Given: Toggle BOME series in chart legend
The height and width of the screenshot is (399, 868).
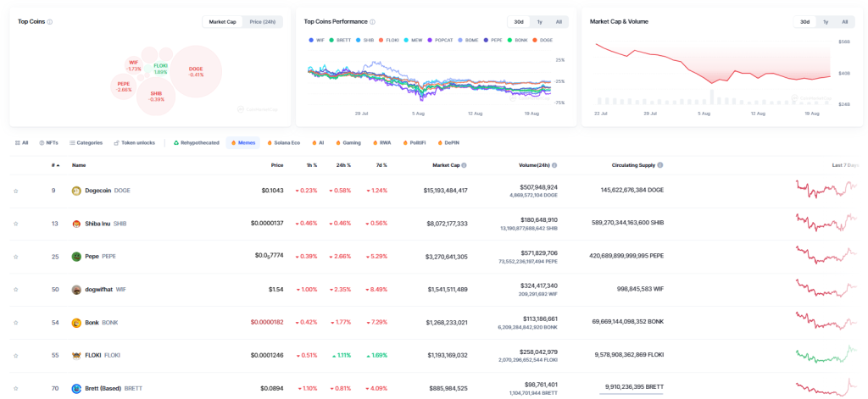Looking at the screenshot, I should (466, 41).
